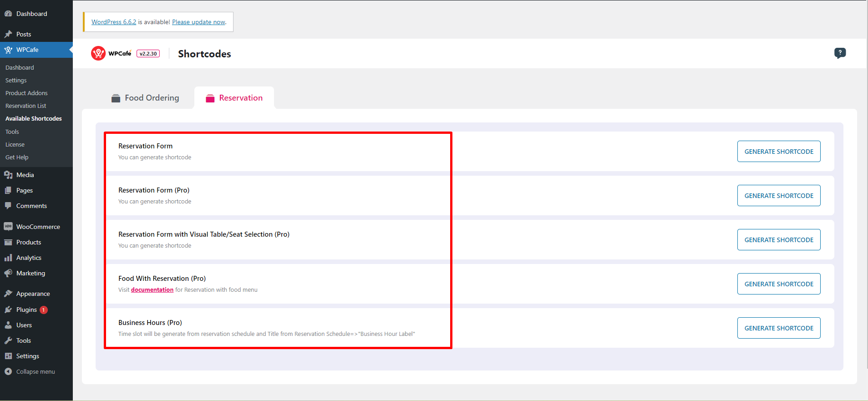Click the Plugins update count badge
The width and height of the screenshot is (868, 401).
tap(44, 310)
